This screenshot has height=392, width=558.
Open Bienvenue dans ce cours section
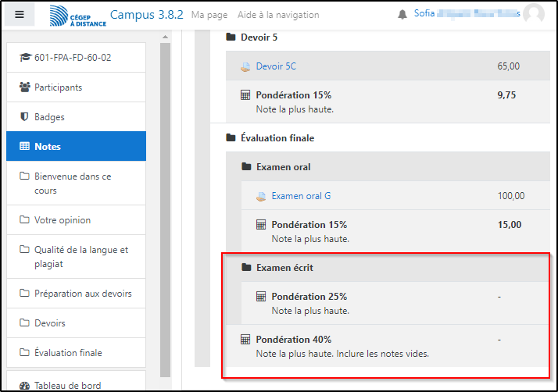pyautogui.click(x=73, y=183)
